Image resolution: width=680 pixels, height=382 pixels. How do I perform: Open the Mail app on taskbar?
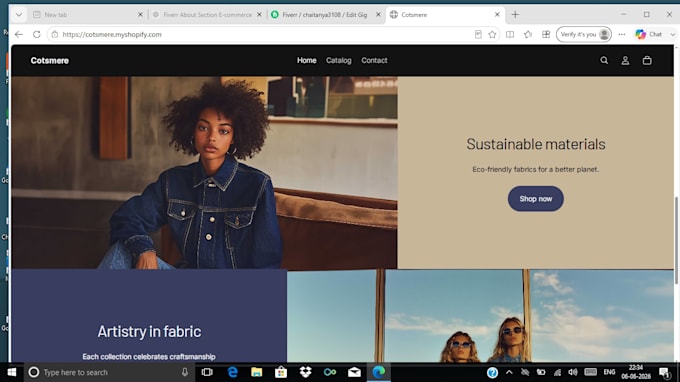pos(354,372)
